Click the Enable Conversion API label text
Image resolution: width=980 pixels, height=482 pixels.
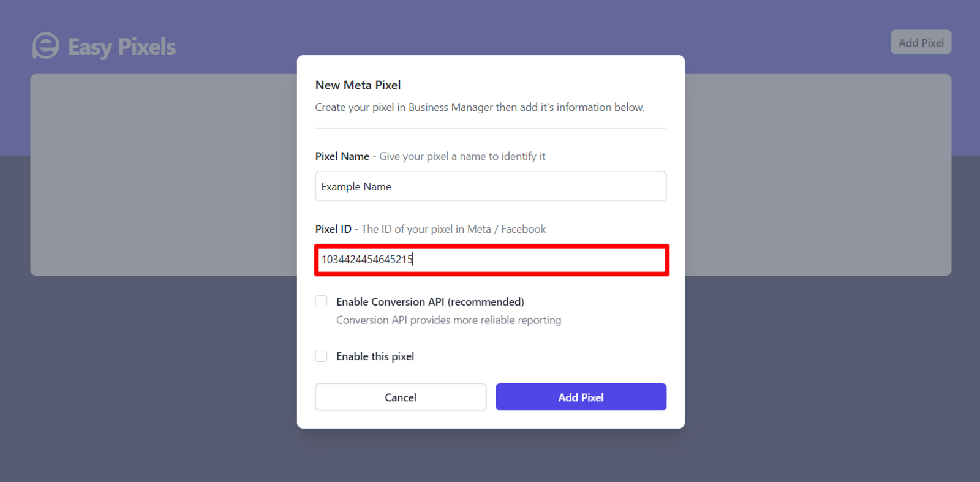[x=430, y=301]
